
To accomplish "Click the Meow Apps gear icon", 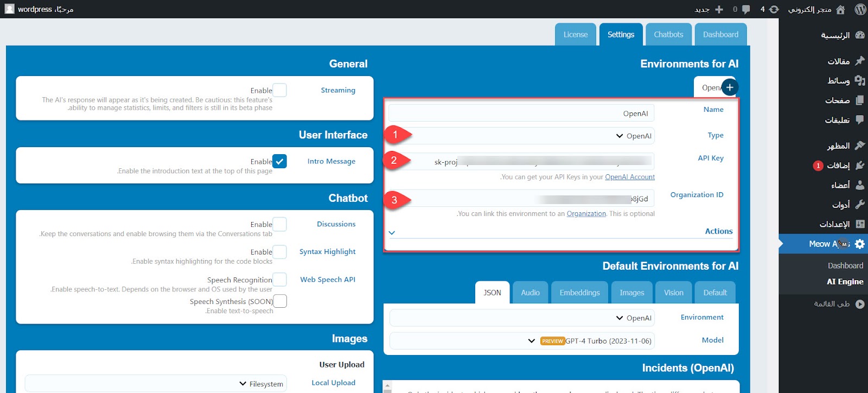I will tap(860, 244).
